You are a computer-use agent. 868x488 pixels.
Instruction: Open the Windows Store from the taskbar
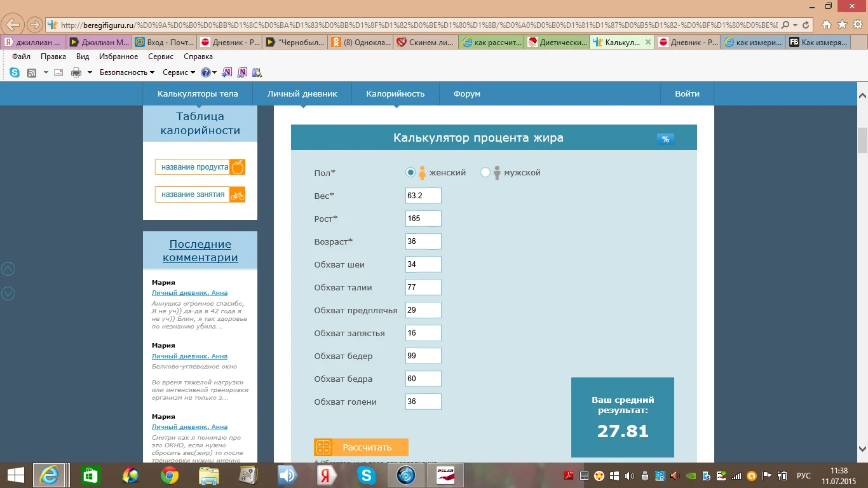pyautogui.click(x=90, y=475)
